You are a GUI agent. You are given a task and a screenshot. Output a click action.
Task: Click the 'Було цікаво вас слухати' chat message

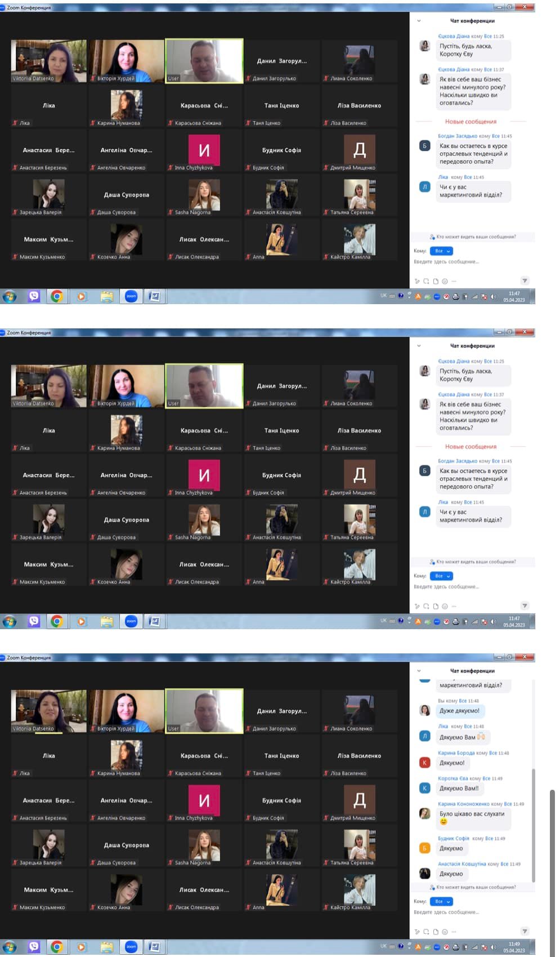coord(473,818)
